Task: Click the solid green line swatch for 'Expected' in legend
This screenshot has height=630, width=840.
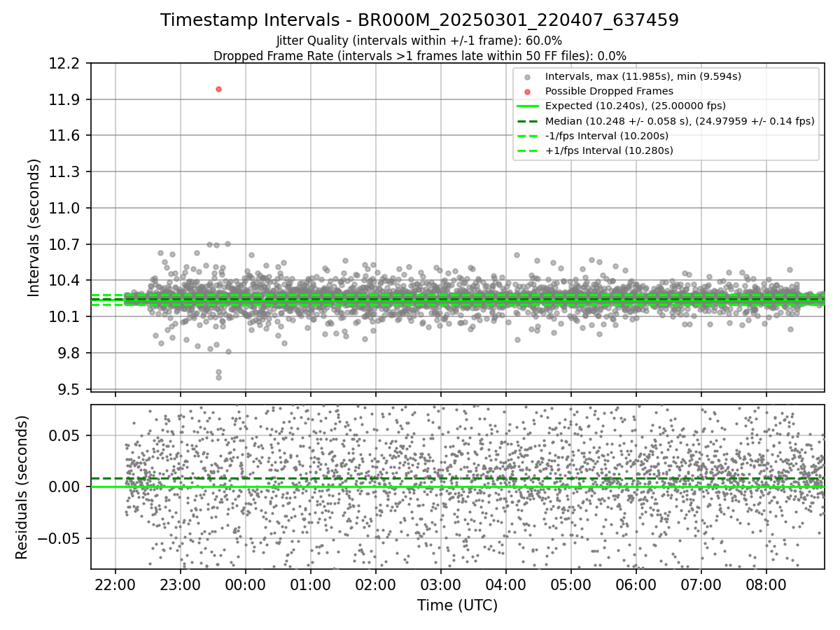Action: pos(526,106)
